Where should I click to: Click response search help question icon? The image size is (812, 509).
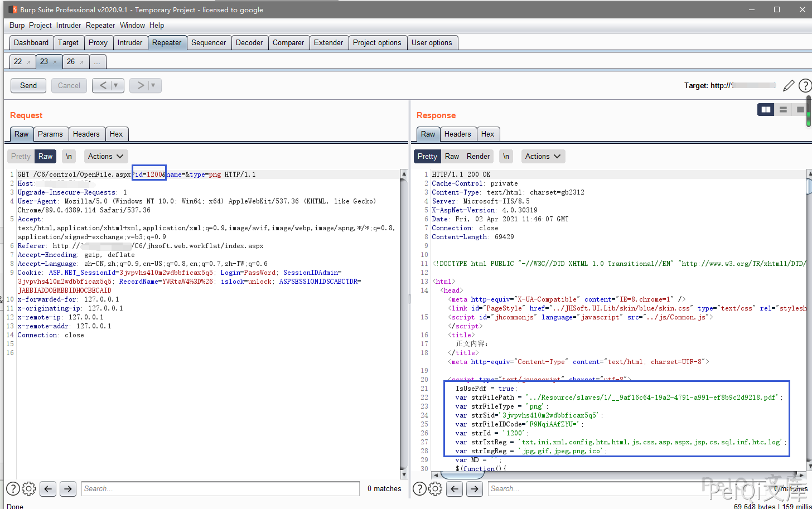point(419,489)
